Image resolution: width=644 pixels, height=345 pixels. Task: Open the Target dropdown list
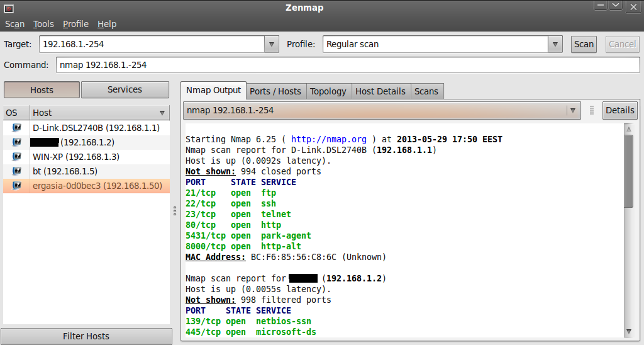[272, 44]
